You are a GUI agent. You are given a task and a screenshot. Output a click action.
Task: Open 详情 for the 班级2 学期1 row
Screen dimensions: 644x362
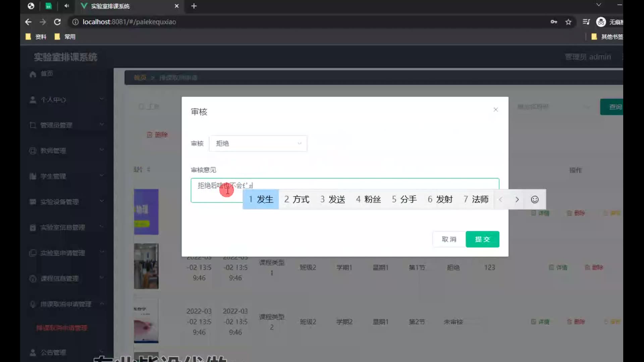558,267
